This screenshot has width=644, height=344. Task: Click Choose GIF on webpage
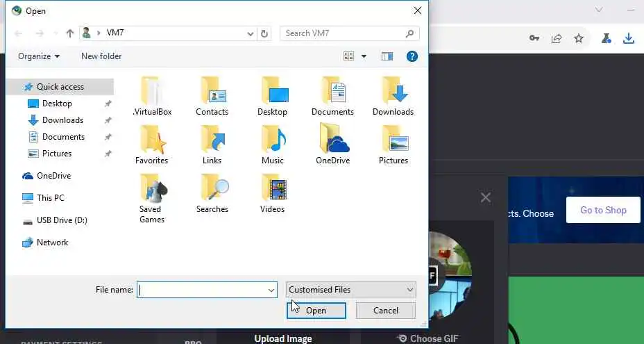(x=428, y=338)
